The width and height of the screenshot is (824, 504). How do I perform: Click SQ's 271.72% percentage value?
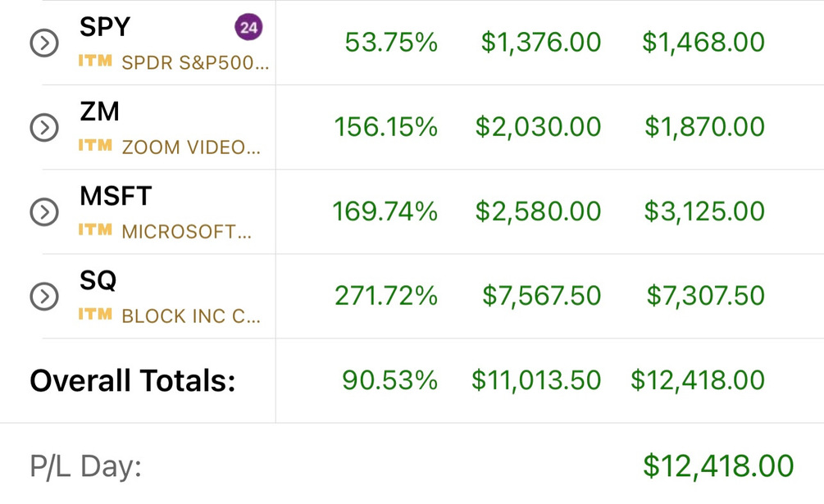pos(385,296)
